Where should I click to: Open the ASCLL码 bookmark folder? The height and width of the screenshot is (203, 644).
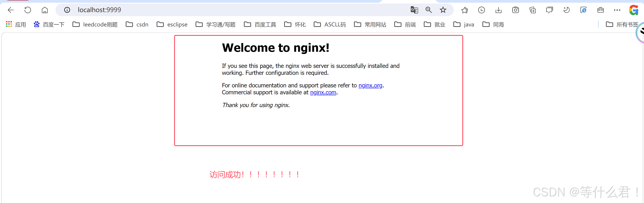pos(330,24)
